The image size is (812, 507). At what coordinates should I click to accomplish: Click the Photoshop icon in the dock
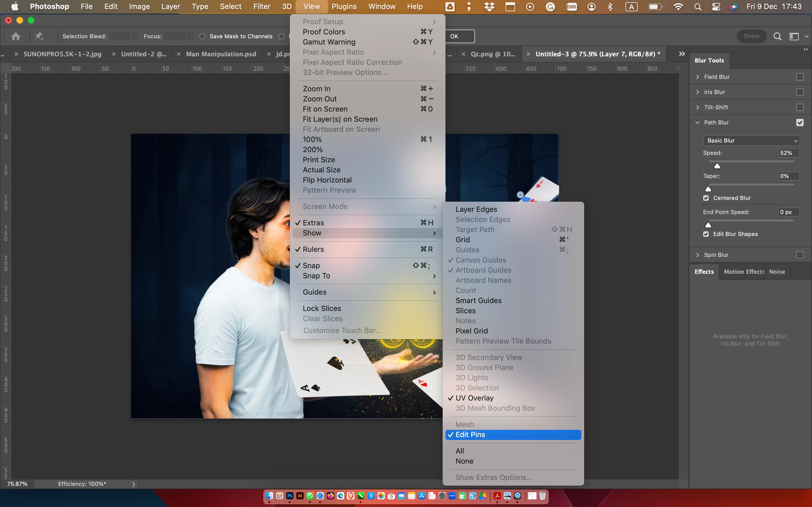pos(290,496)
